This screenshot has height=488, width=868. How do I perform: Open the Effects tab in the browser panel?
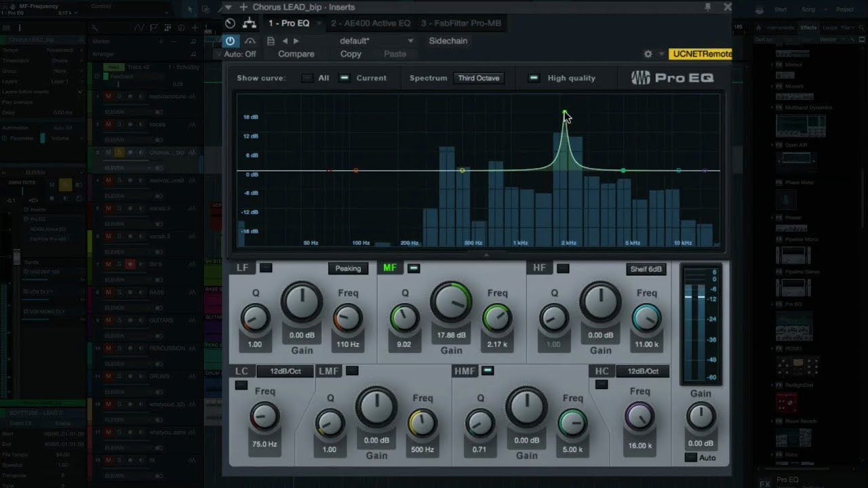(808, 28)
